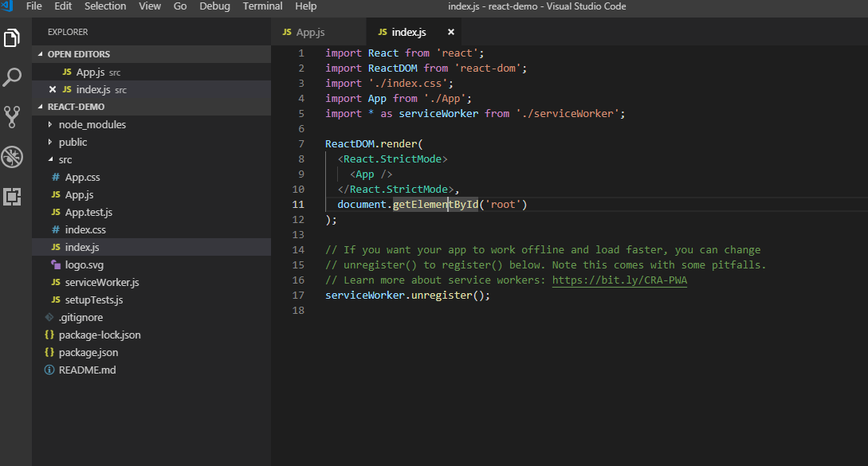Open the Go menu
Image resolution: width=868 pixels, height=466 pixels.
click(180, 6)
